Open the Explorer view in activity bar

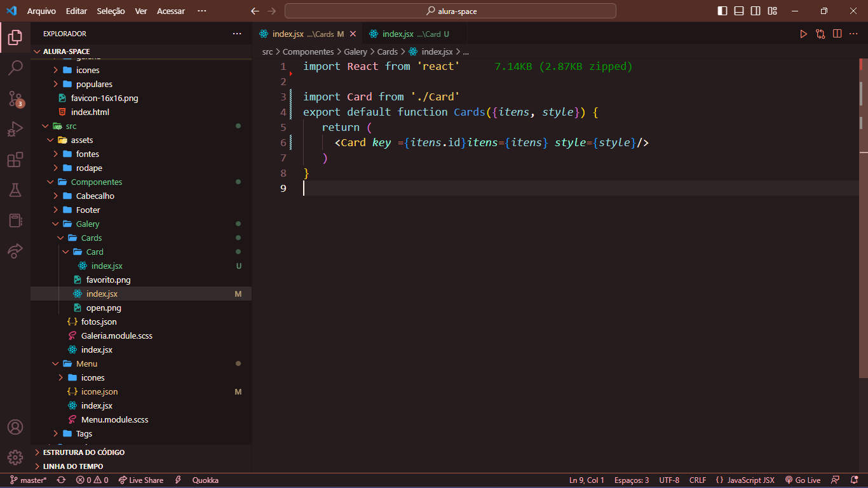[x=15, y=37]
